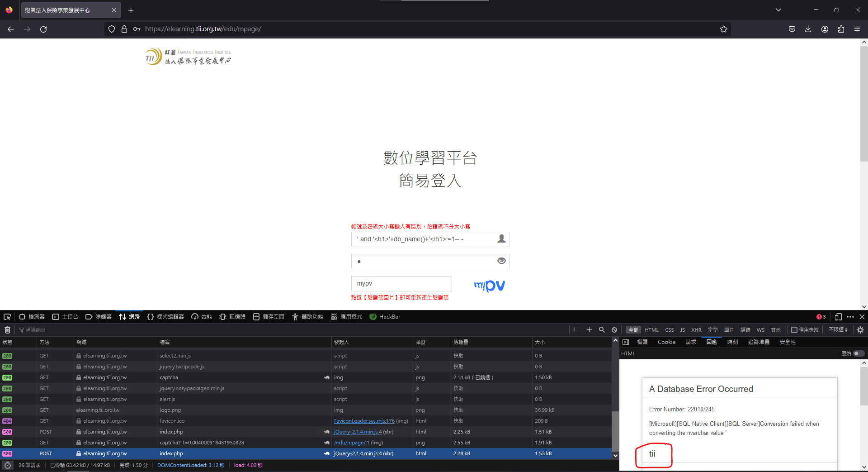Filter requests by CSS type
Image resolution: width=868 pixels, height=472 pixels.
pos(670,330)
